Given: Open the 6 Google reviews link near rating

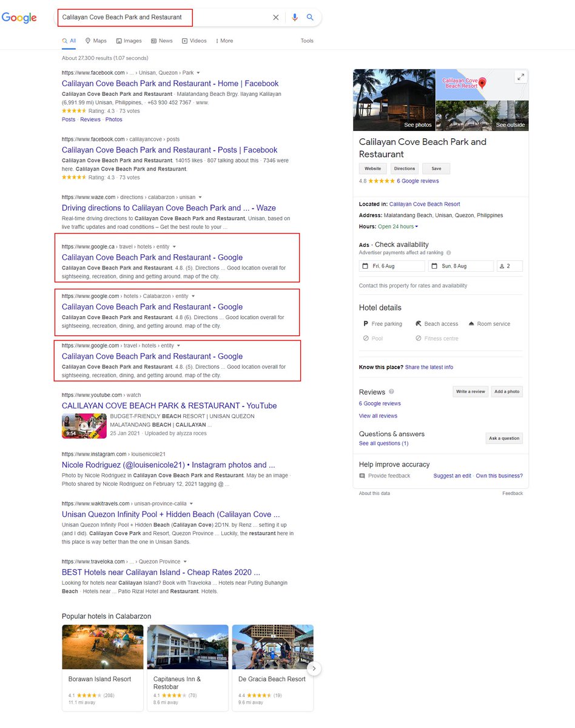Looking at the screenshot, I should coord(418,181).
